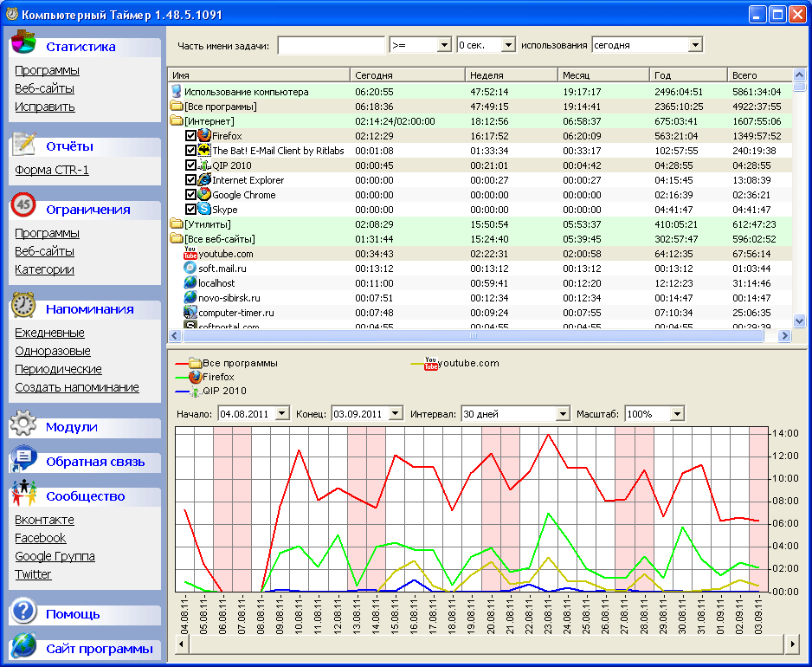Expand the Interval '30 дней' dropdown
The image size is (812, 667).
tap(563, 414)
